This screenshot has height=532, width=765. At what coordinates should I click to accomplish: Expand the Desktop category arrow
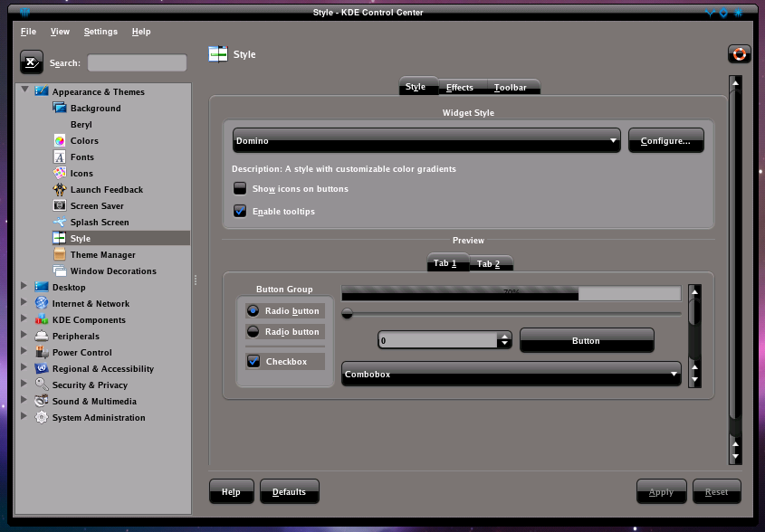click(x=24, y=286)
